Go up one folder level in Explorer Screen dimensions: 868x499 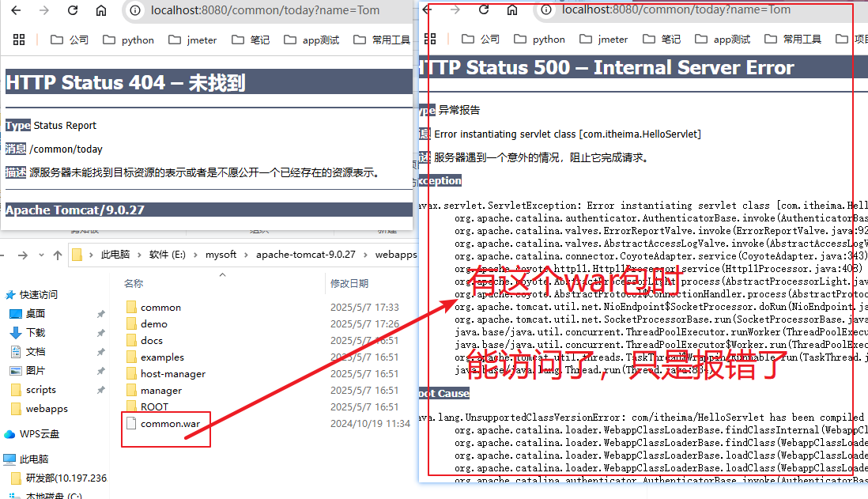click(58, 255)
